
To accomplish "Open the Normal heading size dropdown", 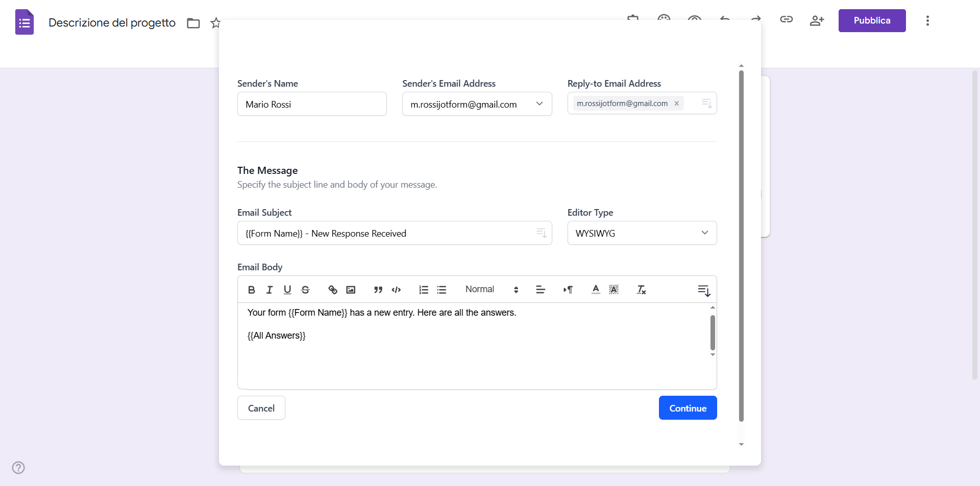I will (491, 290).
